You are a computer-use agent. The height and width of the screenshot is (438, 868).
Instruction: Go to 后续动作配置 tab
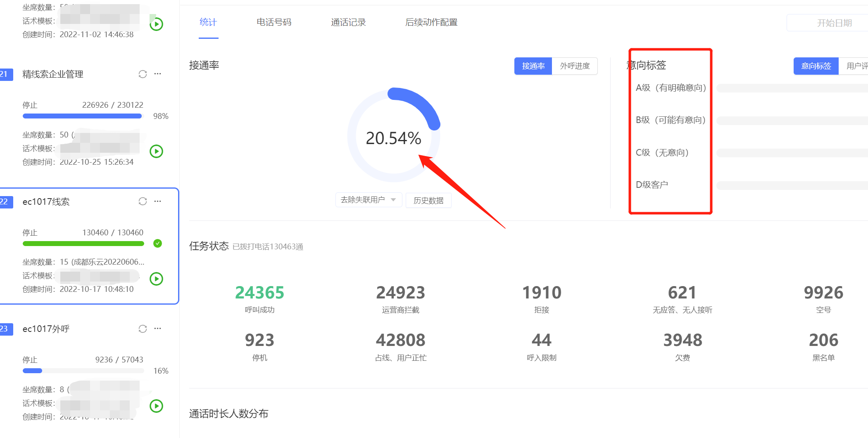tap(431, 22)
